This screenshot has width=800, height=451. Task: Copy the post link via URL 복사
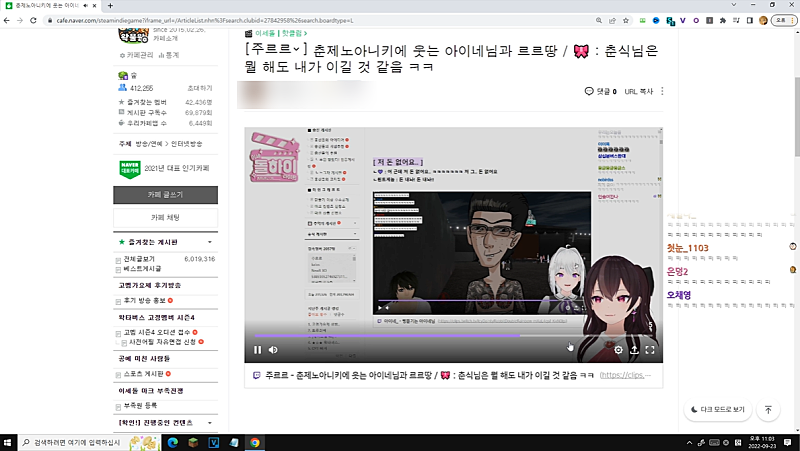pos(639,91)
